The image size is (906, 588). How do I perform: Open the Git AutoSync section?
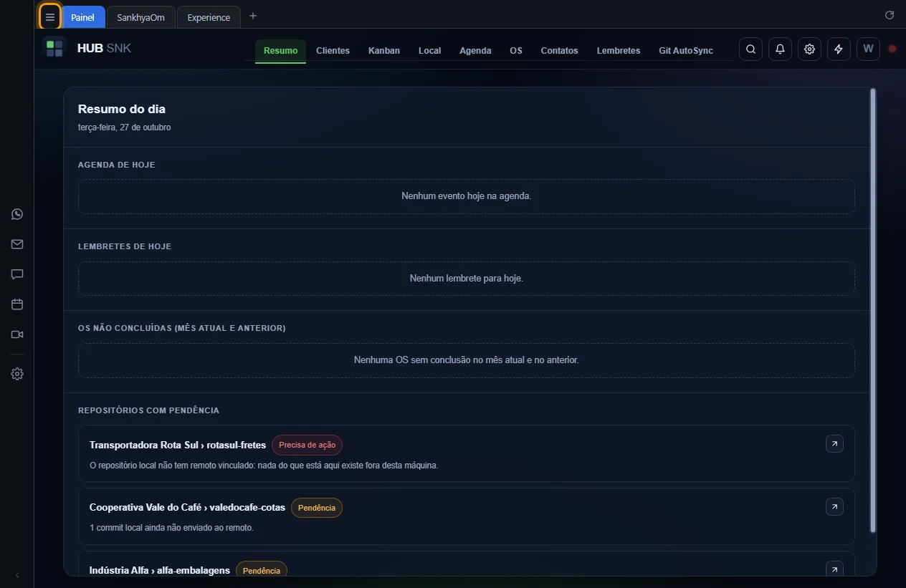[686, 51]
